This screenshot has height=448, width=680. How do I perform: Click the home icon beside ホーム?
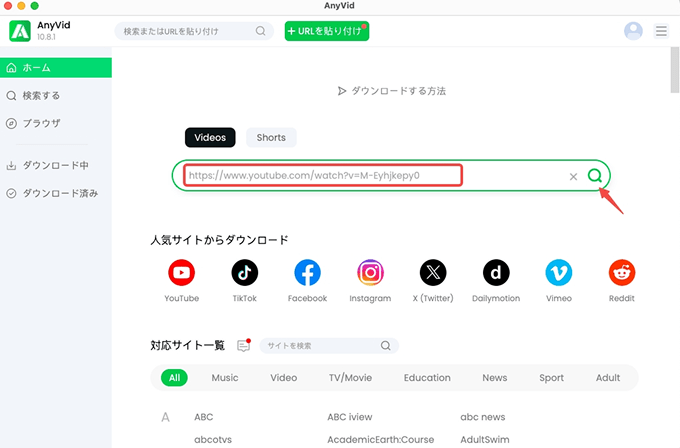[11, 68]
